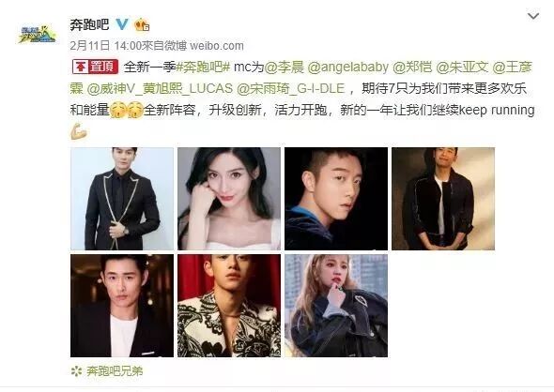Open the @威神V_黄旭熙_LUCAS mention
Screen dimensions: 554x392
pos(160,88)
